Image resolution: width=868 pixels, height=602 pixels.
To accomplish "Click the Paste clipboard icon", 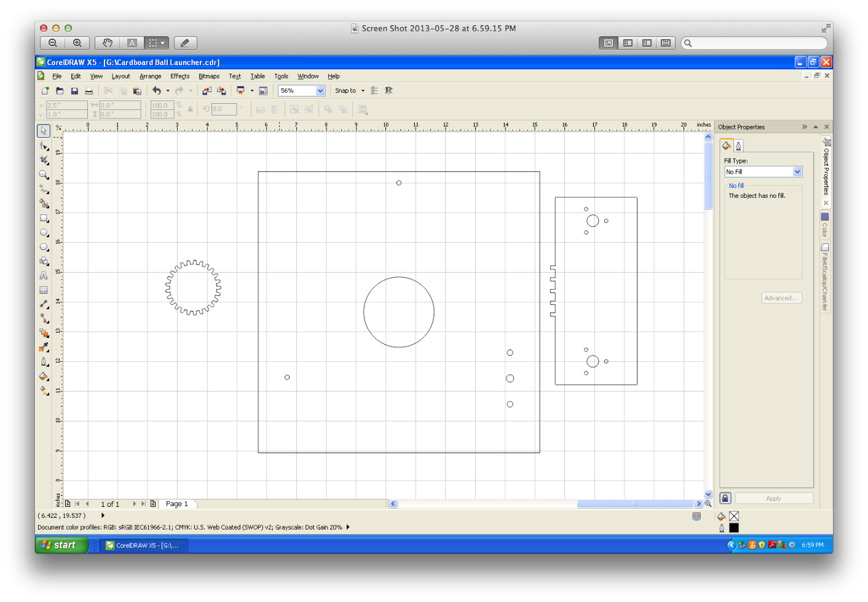I will (137, 90).
